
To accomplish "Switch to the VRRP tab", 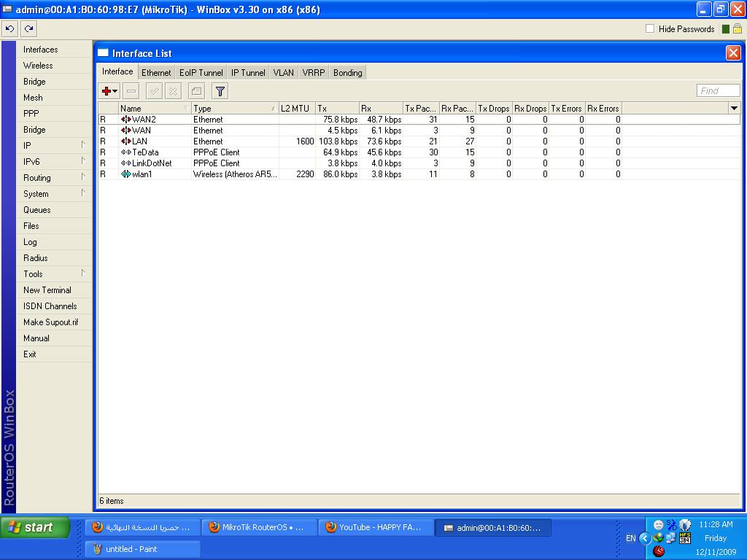I will [x=314, y=73].
